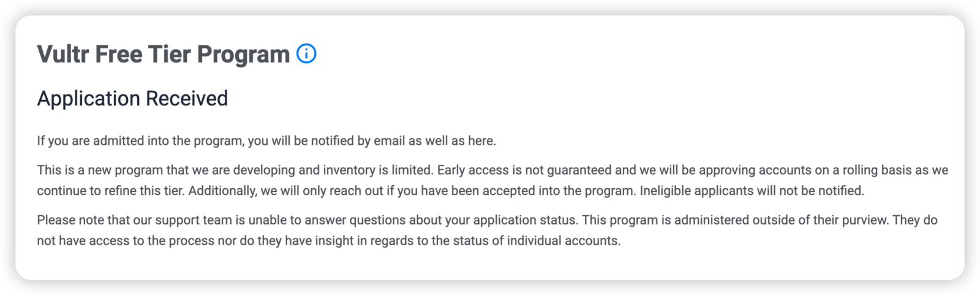Click 'continue to refine this tier' text

(110, 191)
